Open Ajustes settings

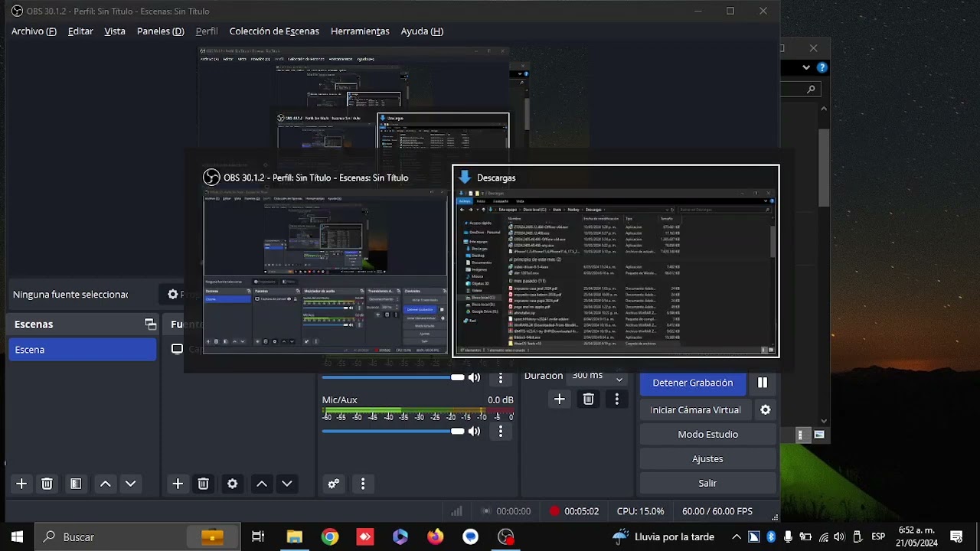tap(707, 458)
